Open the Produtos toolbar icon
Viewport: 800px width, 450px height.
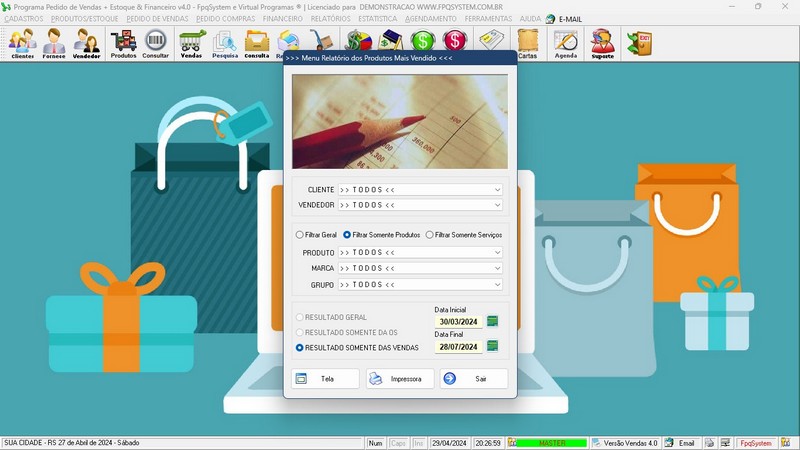click(x=123, y=44)
